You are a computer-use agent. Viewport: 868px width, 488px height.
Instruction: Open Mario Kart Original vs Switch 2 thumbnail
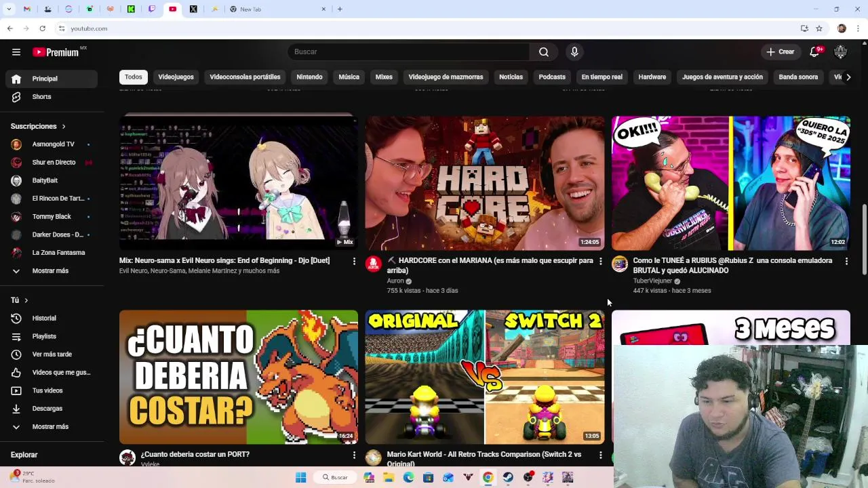485,377
